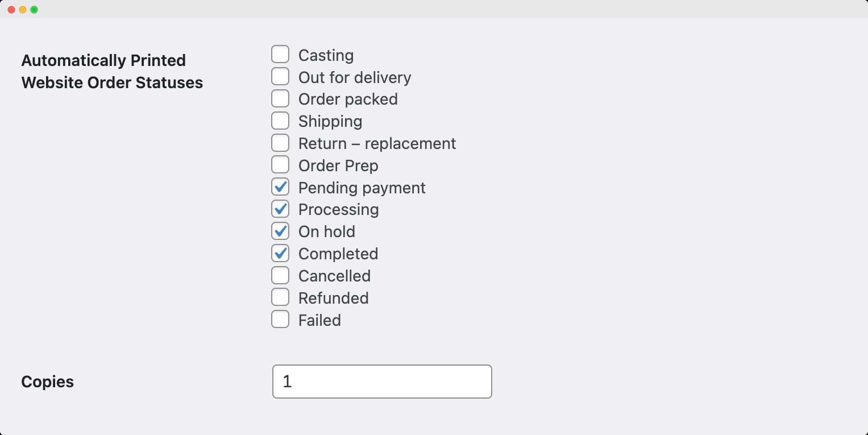Screen dimensions: 868x435
Task: Turn off printing for On hold status
Action: pyautogui.click(x=280, y=231)
